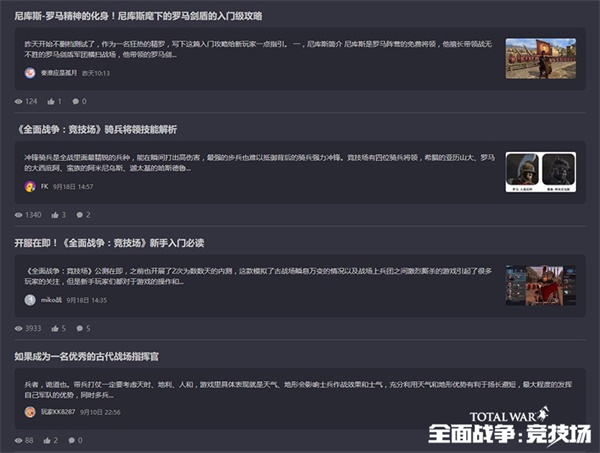Click the timestamp 9月18日 14:57

(73, 187)
